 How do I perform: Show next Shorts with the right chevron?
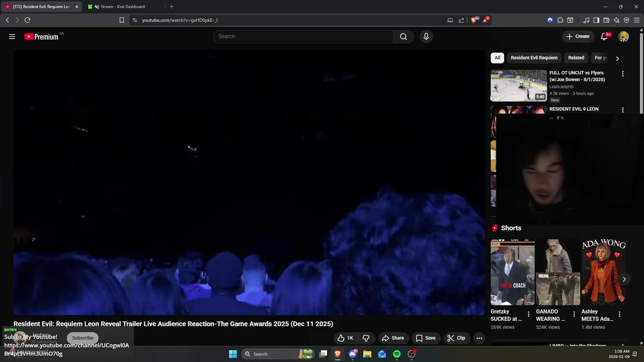click(624, 279)
